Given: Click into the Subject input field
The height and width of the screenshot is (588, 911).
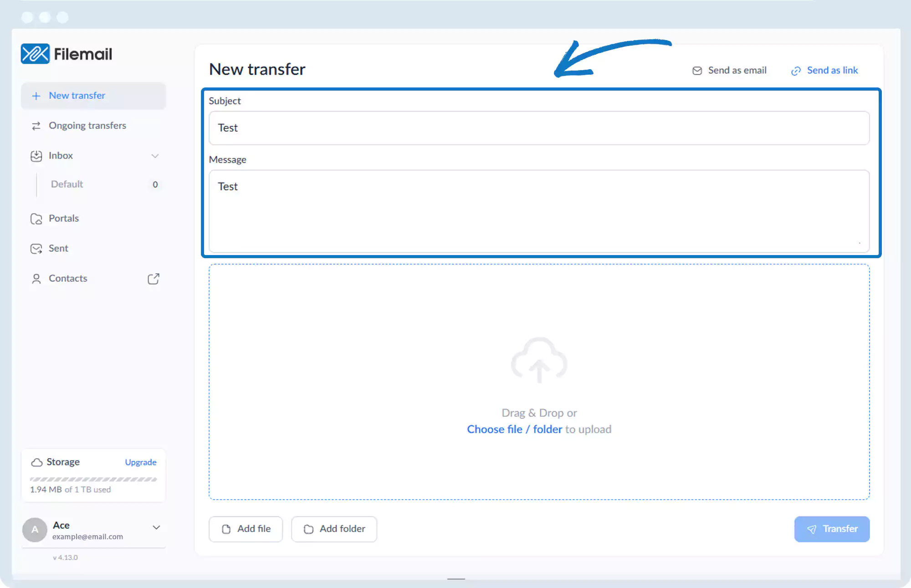Looking at the screenshot, I should pos(539,128).
